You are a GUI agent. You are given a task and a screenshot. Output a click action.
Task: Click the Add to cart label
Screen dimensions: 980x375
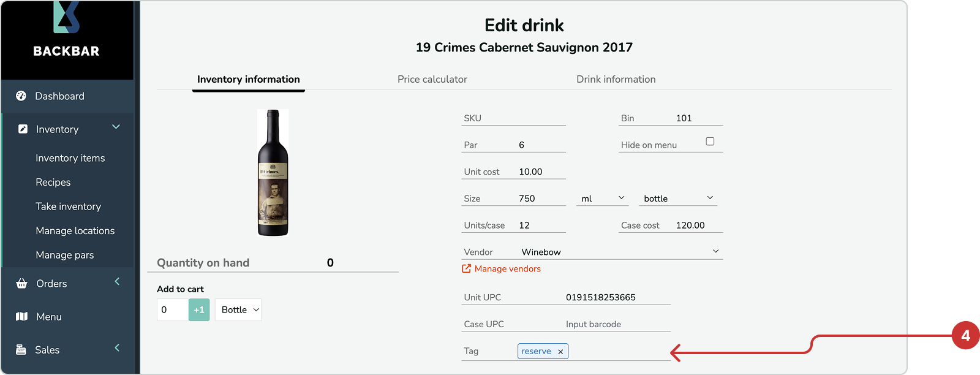pos(180,289)
